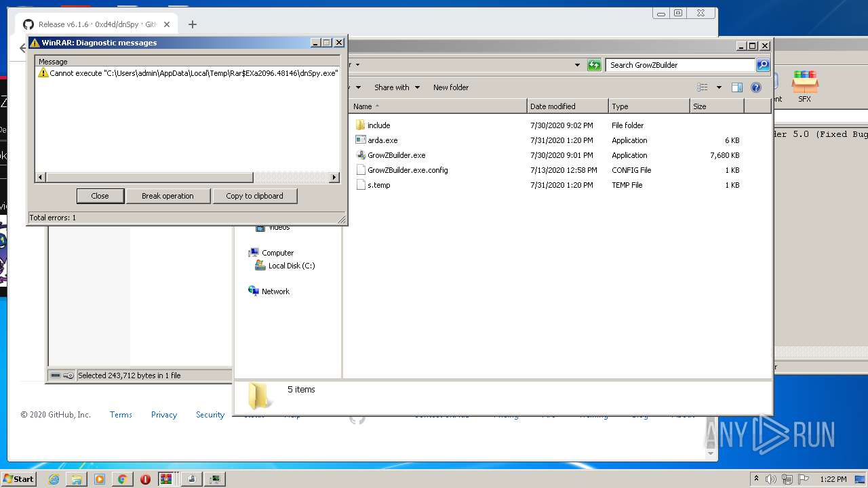Viewport: 868px width, 488px height.
Task: Click the Computer icon in the navigation pane
Action: click(254, 253)
